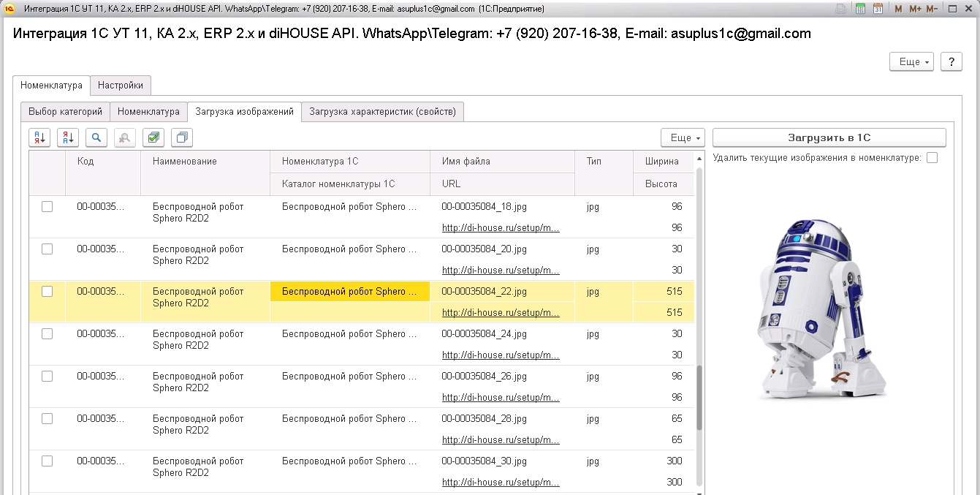980x495 pixels.
Task: Open URL link for 00-00035084_28.jpg row
Action: pyautogui.click(x=501, y=440)
